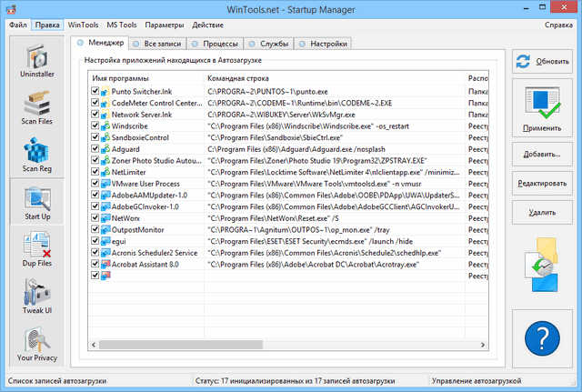The height and width of the screenshot is (392, 582).
Task: Click the Обновить refresh button
Action: [543, 62]
